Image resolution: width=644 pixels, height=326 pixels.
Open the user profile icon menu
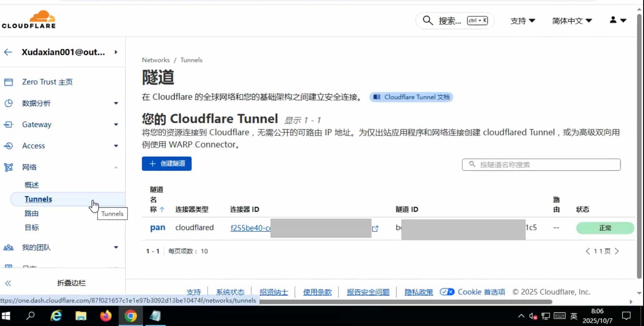tap(617, 20)
